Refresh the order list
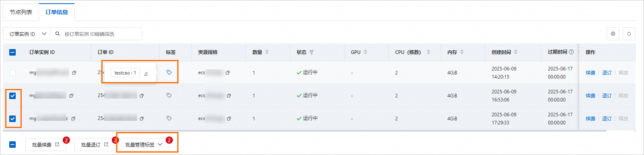This screenshot has width=644, height=155. [629, 34]
